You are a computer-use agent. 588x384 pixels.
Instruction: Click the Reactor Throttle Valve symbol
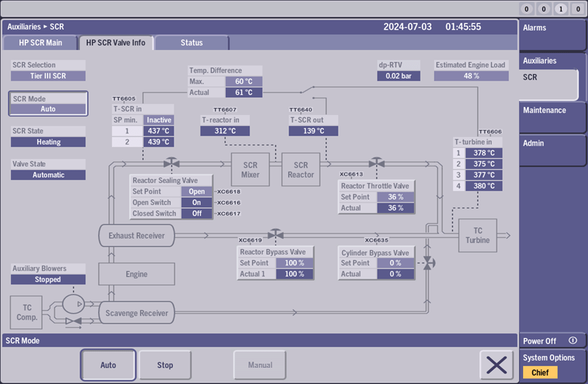[x=375, y=163]
